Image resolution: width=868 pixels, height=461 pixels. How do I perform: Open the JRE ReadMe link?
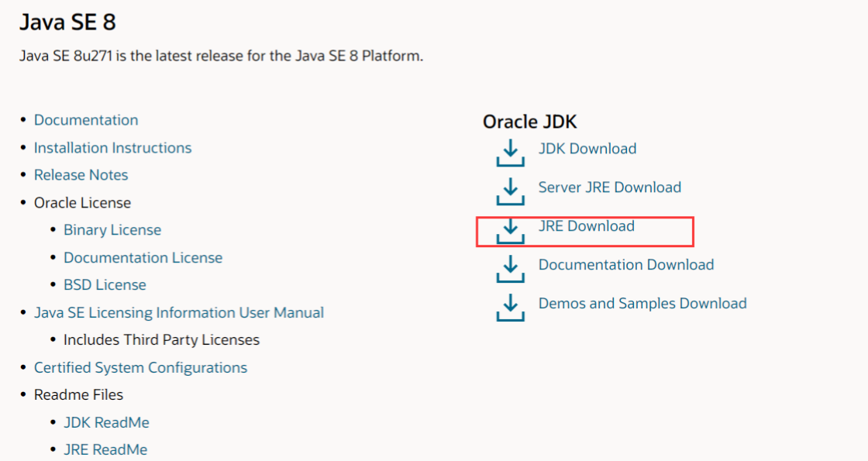click(x=105, y=450)
